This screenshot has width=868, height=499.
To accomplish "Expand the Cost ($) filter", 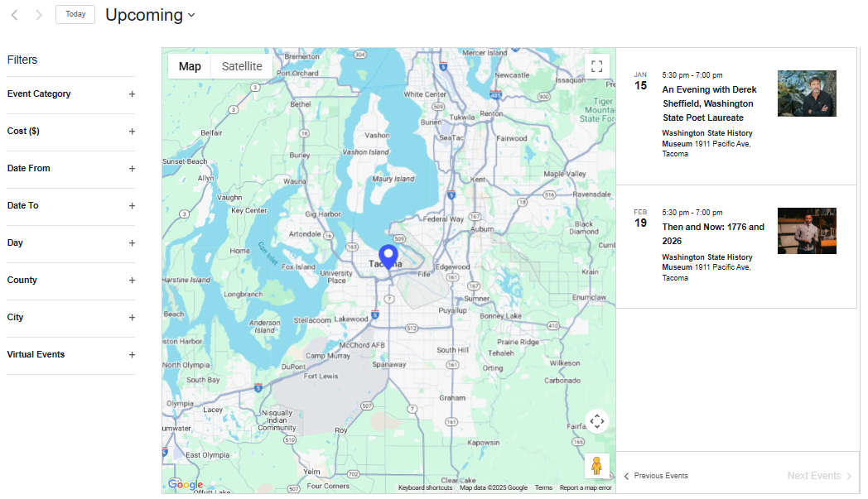I will [x=132, y=132].
